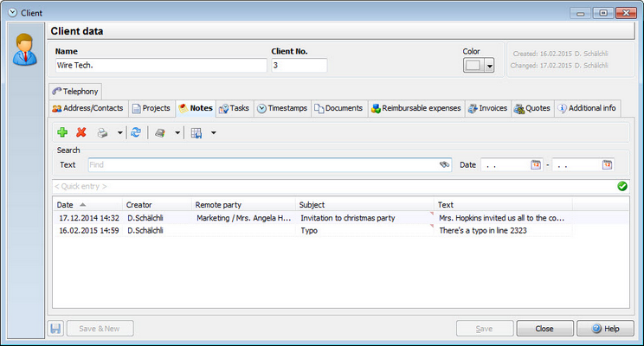Sort by Date column header
644x346 pixels.
pos(87,204)
